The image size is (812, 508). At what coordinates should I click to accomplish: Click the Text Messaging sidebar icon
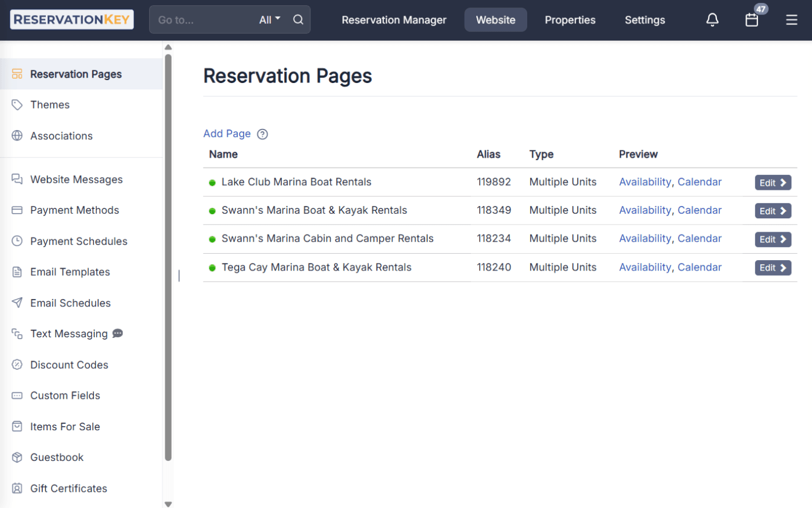(x=17, y=334)
